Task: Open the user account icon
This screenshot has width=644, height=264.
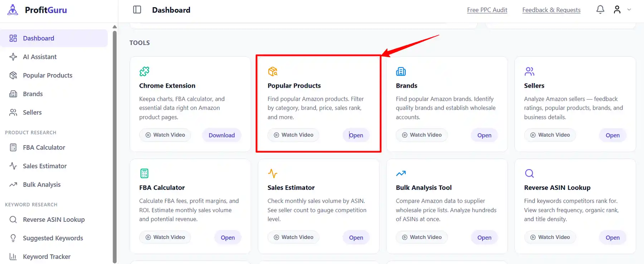Action: [x=617, y=10]
